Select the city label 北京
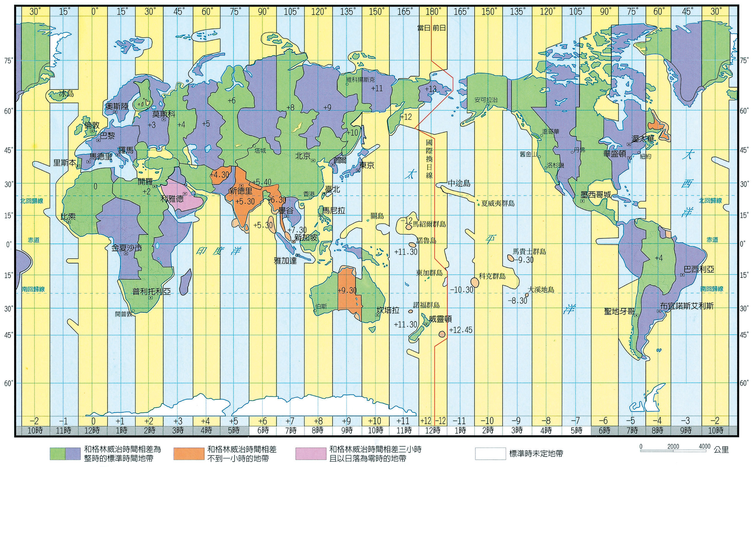The image size is (752, 560). (x=303, y=156)
